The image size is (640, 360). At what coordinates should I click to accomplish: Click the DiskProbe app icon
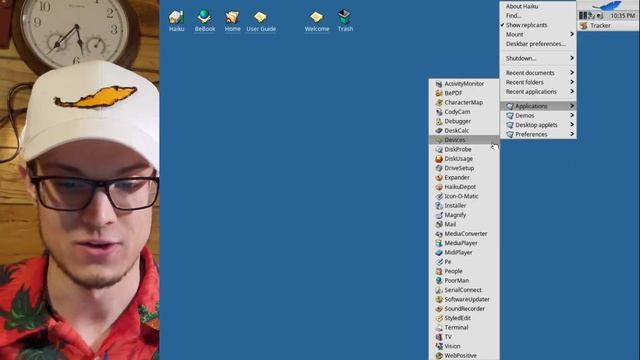(x=439, y=149)
